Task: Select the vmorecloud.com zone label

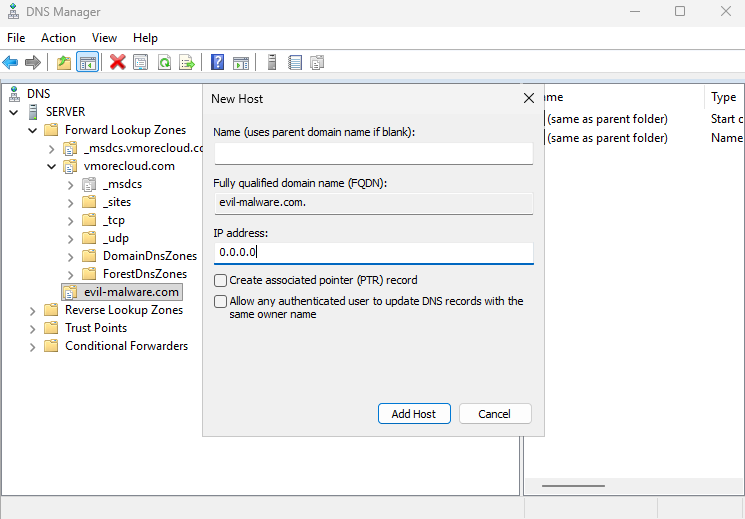Action: tap(129, 166)
